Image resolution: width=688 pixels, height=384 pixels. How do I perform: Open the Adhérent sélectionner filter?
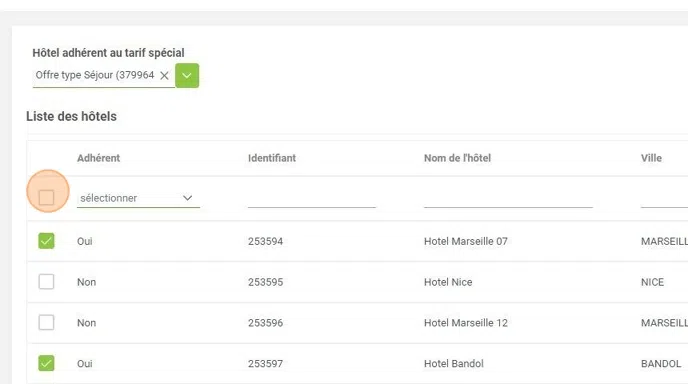(138, 198)
